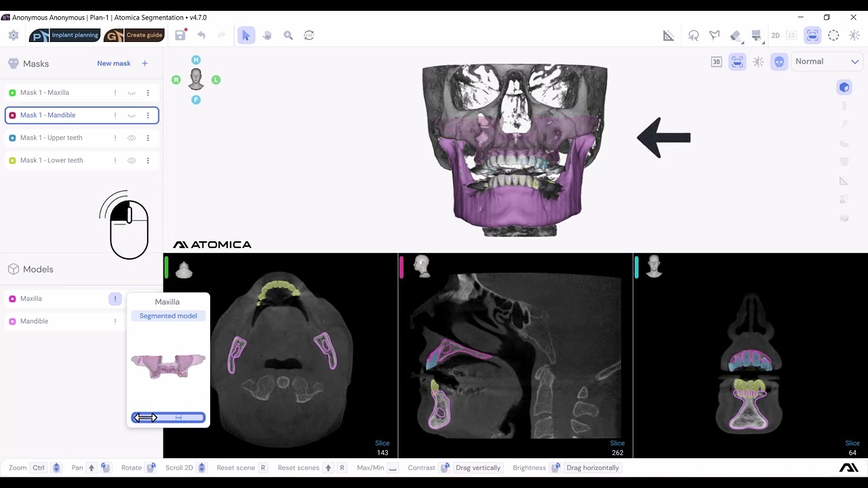Open the Upper teeth mask three-dot menu

148,138
